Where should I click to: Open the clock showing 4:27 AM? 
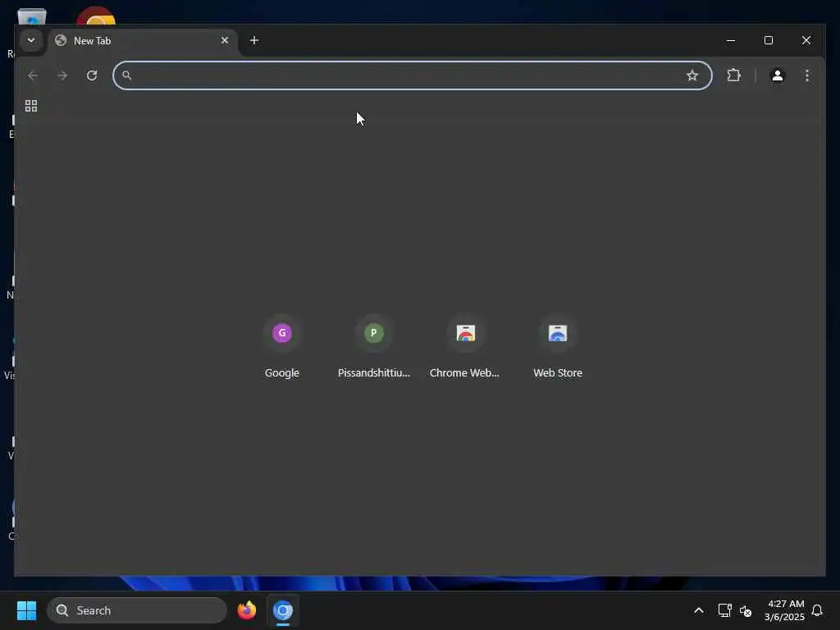(x=784, y=610)
